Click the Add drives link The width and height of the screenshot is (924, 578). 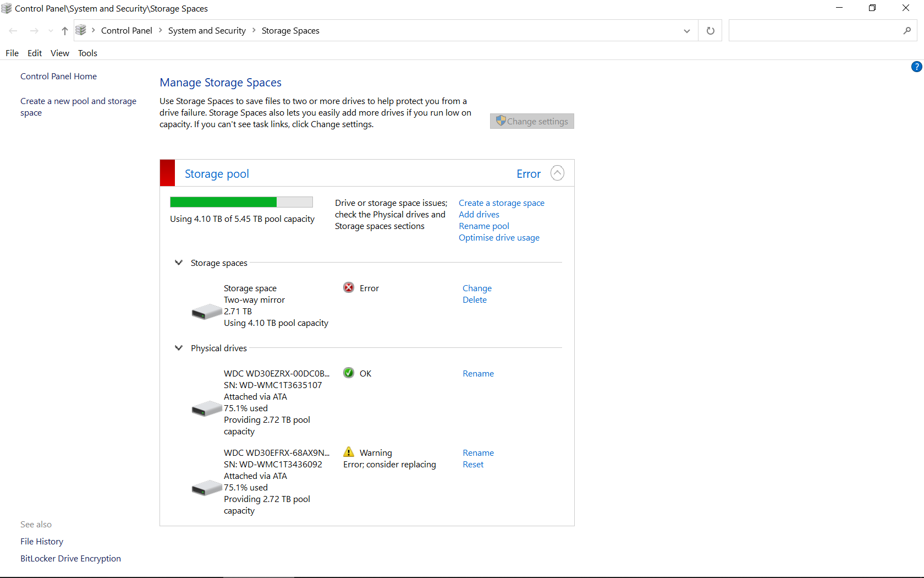479,214
